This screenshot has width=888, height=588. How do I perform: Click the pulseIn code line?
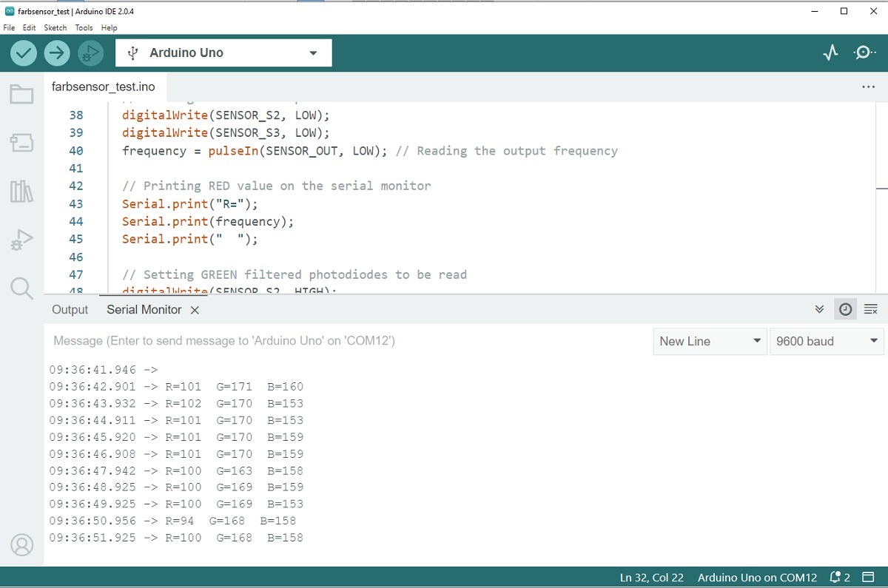point(370,151)
